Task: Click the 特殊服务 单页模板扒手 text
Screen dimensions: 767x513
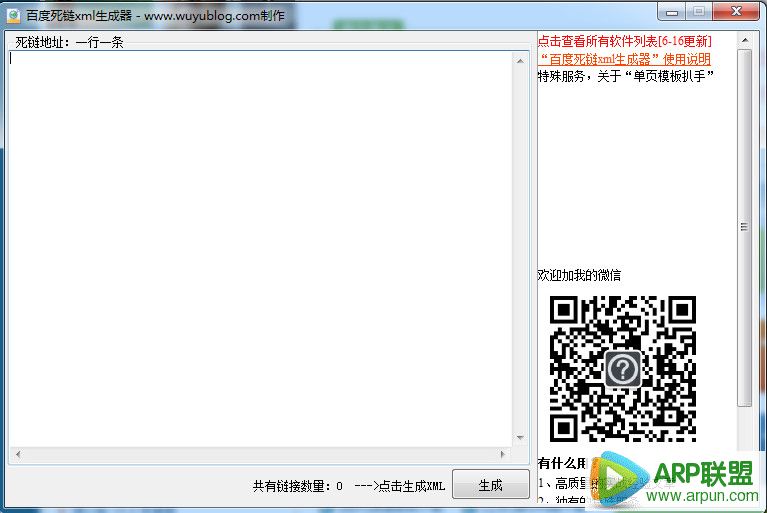Action: 626,76
